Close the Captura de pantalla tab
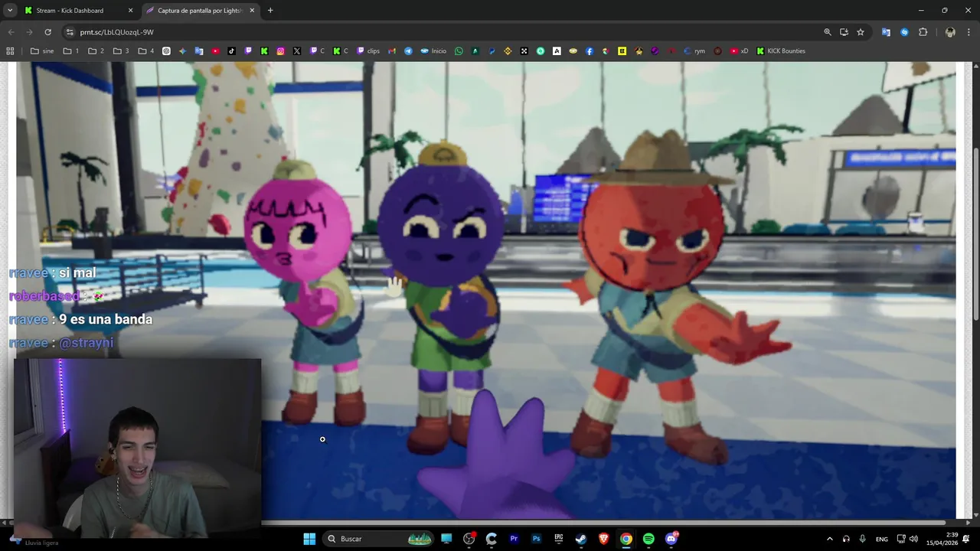 [x=252, y=11]
